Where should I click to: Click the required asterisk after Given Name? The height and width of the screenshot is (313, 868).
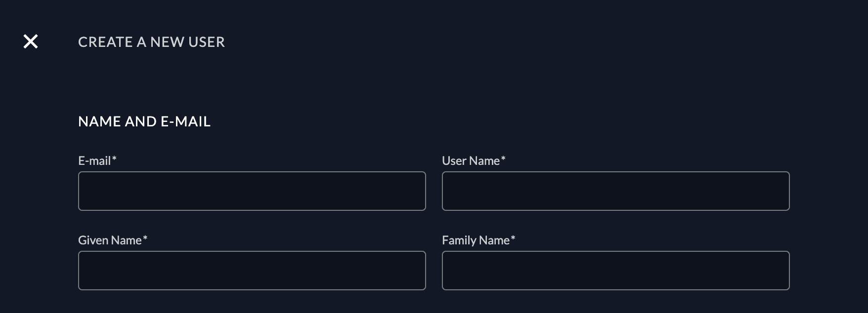coord(145,238)
